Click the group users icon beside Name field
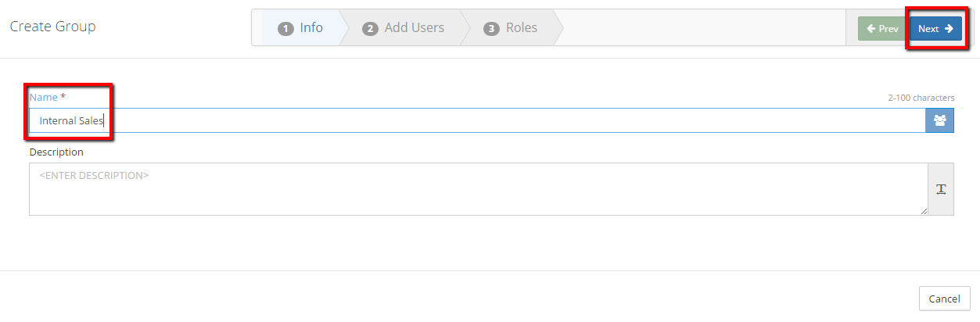Image resolution: width=980 pixels, height=322 pixels. click(x=939, y=120)
